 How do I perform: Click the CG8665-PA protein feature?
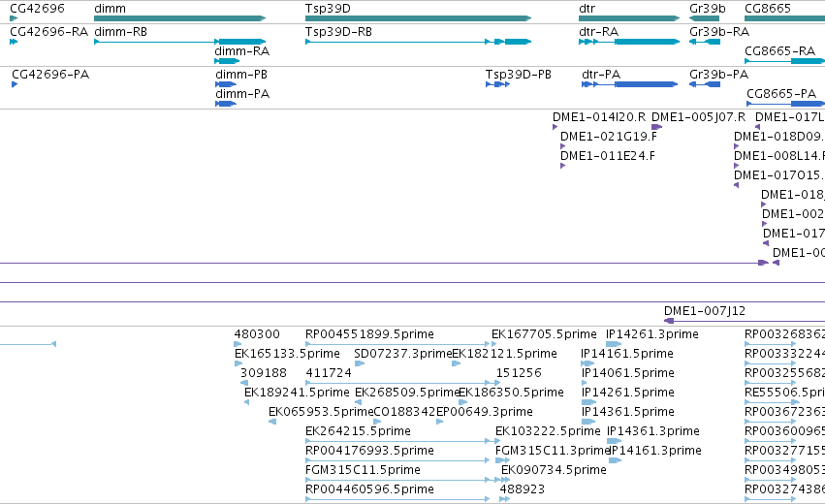tap(785, 104)
